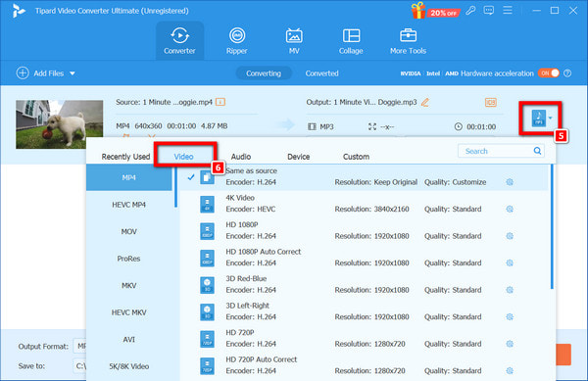This screenshot has width=588, height=381.
Task: Toggle Hardware acceleration switch off
Action: 549,73
